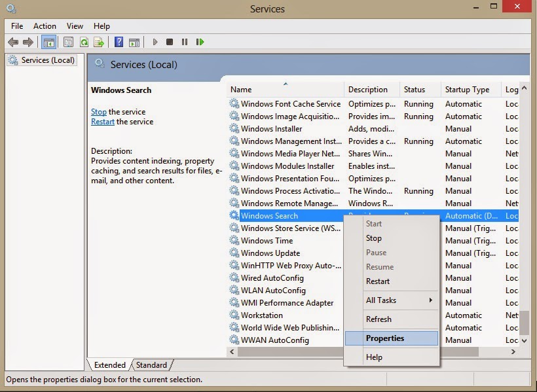Viewport: 537px width, 392px height.
Task: Minimize the Services window
Action: click(476, 7)
